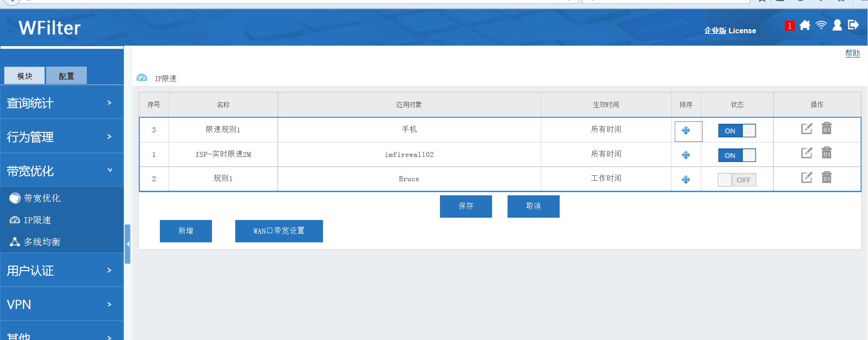
Task: Click the 保存 button
Action: coord(466,206)
